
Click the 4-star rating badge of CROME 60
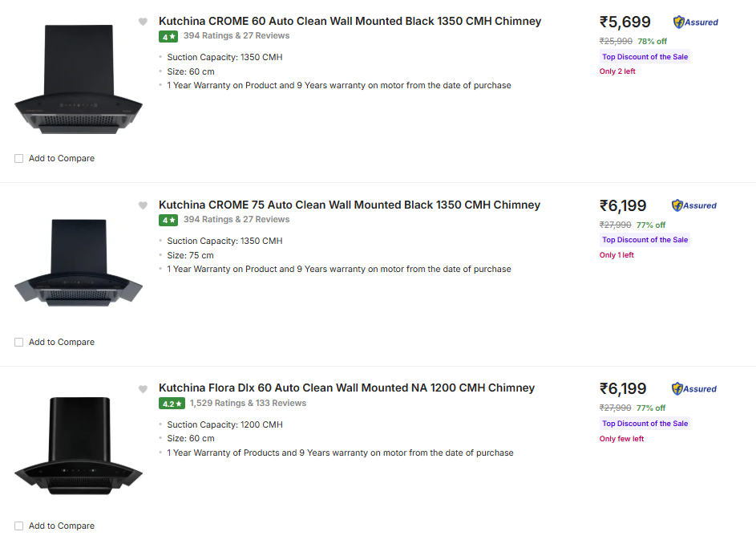(x=168, y=36)
